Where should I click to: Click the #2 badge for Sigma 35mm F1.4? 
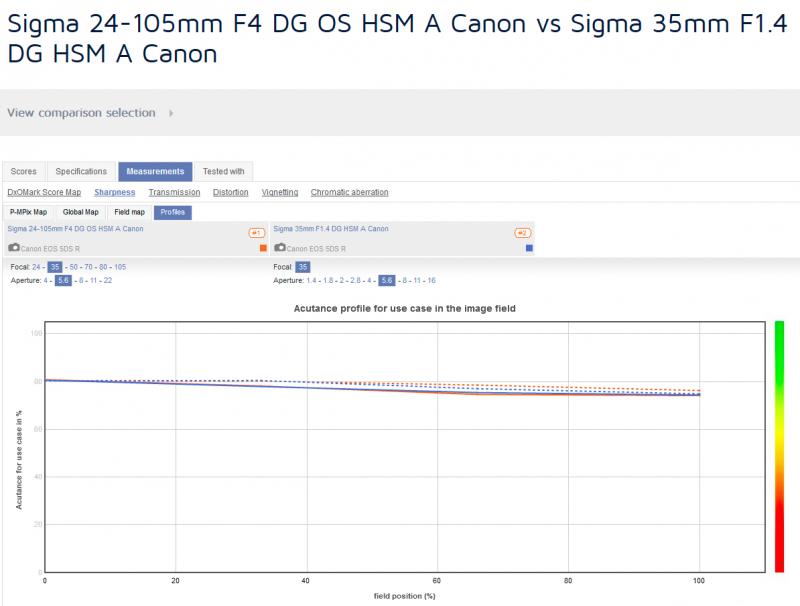[522, 233]
